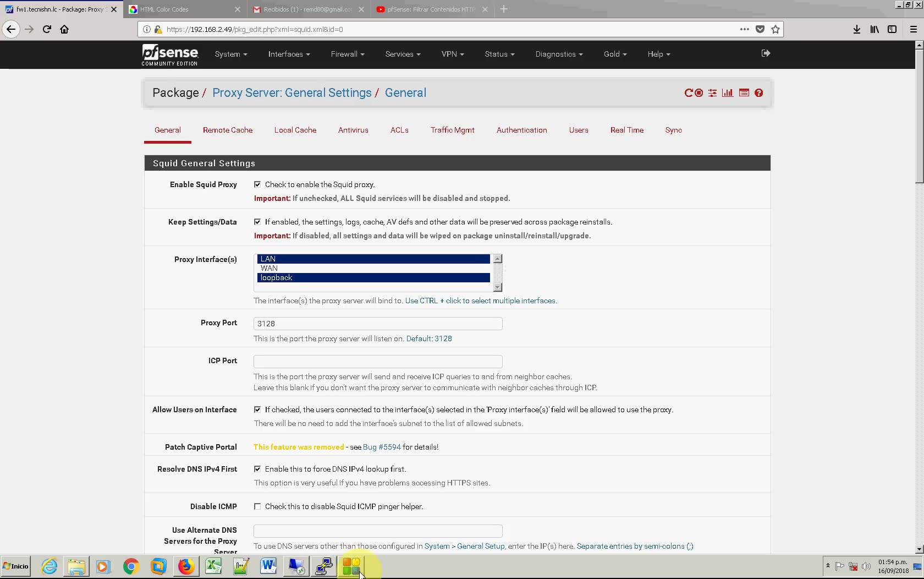Open Firefox downloads arrow icon
924x579 pixels.
[x=856, y=29]
